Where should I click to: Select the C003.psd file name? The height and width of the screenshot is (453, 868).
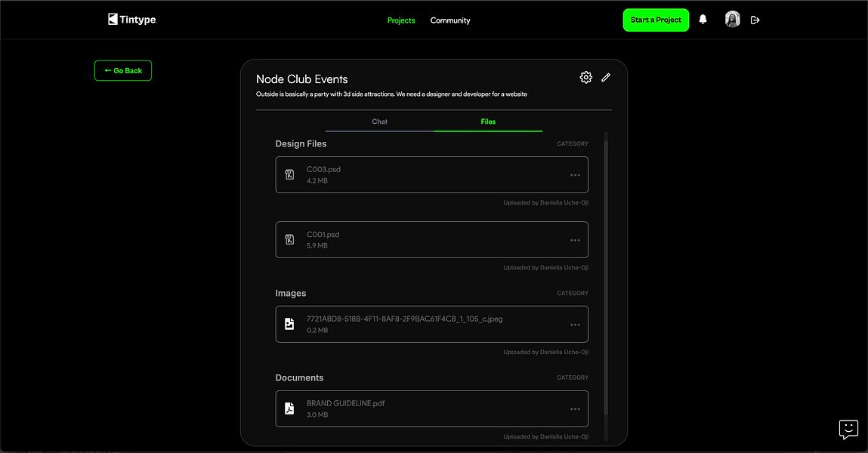[323, 169]
